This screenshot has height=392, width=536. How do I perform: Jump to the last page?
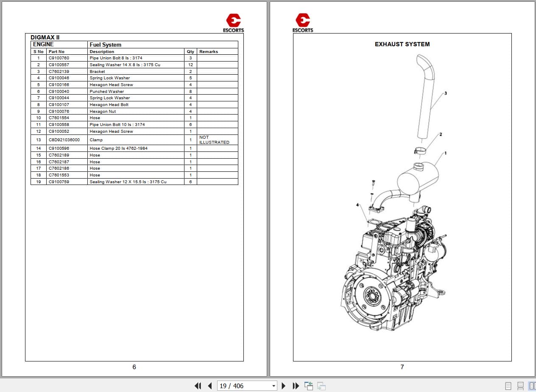tap(296, 386)
